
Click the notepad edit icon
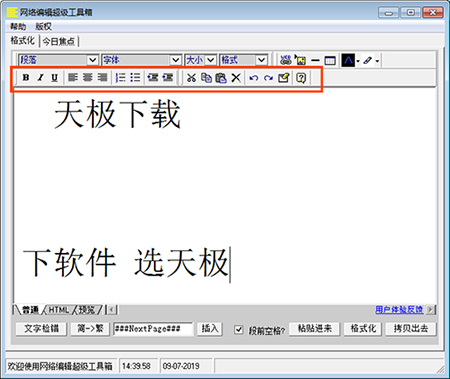click(x=283, y=78)
